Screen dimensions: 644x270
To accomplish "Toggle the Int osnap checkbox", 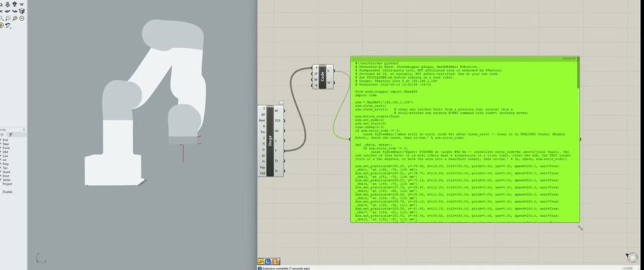I will (x=1, y=160).
